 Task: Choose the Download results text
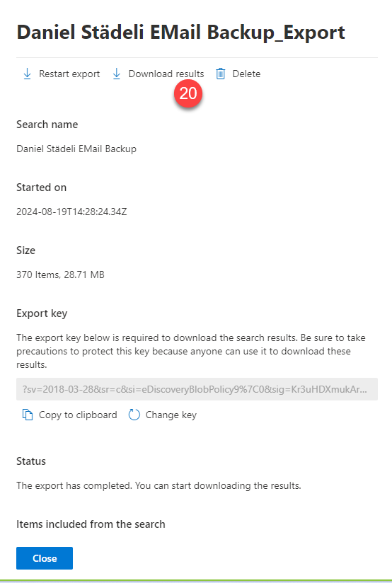point(166,74)
